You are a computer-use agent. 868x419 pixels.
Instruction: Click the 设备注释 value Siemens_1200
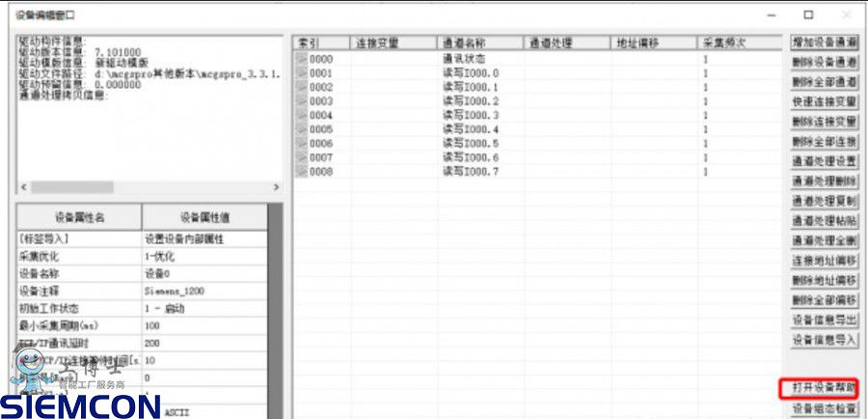pyautogui.click(x=203, y=291)
